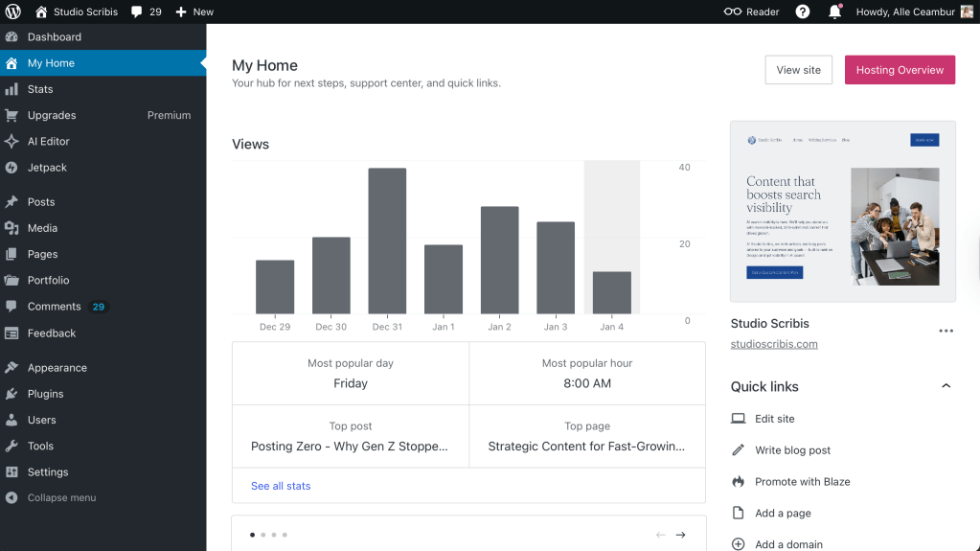
Task: Click the Users person icon
Action: pyautogui.click(x=11, y=421)
